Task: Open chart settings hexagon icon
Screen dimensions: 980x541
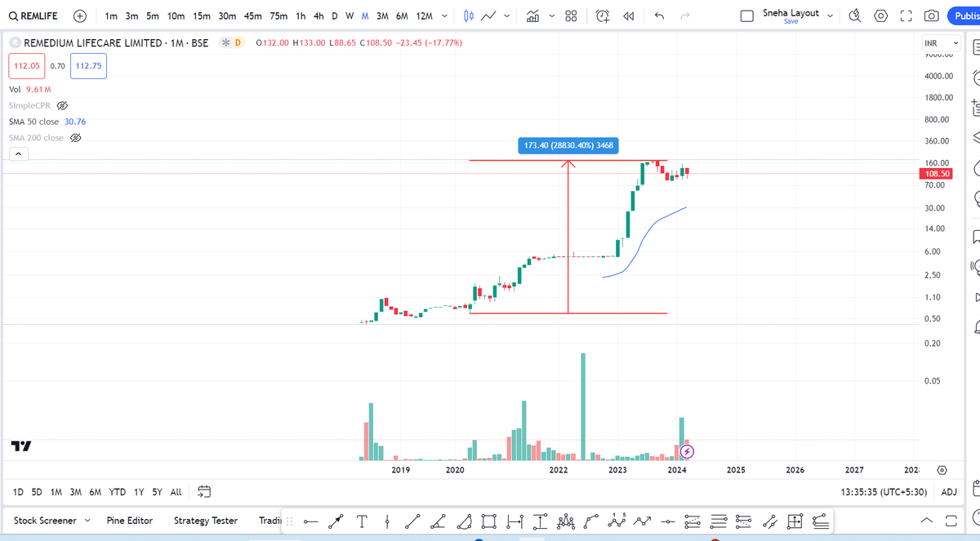Action: 880,16
